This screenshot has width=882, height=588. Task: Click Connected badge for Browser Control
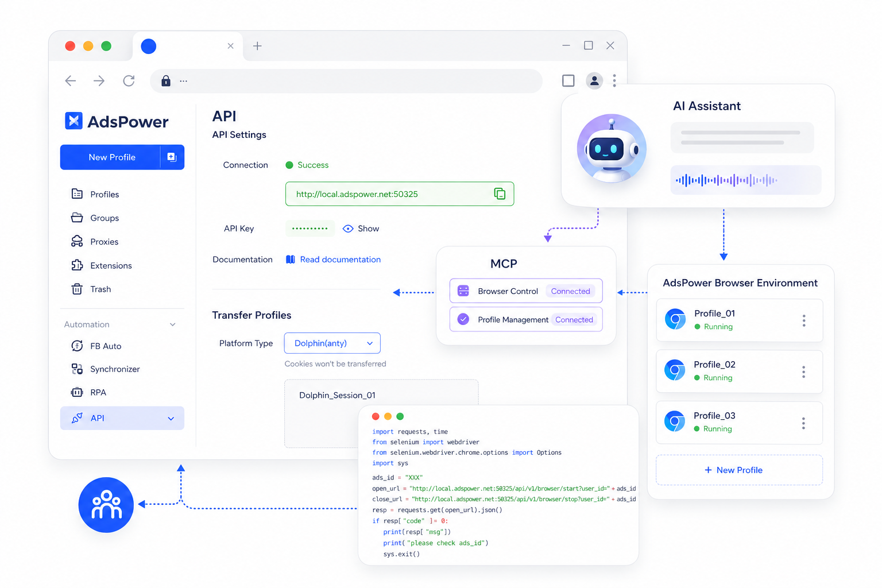pos(571,291)
